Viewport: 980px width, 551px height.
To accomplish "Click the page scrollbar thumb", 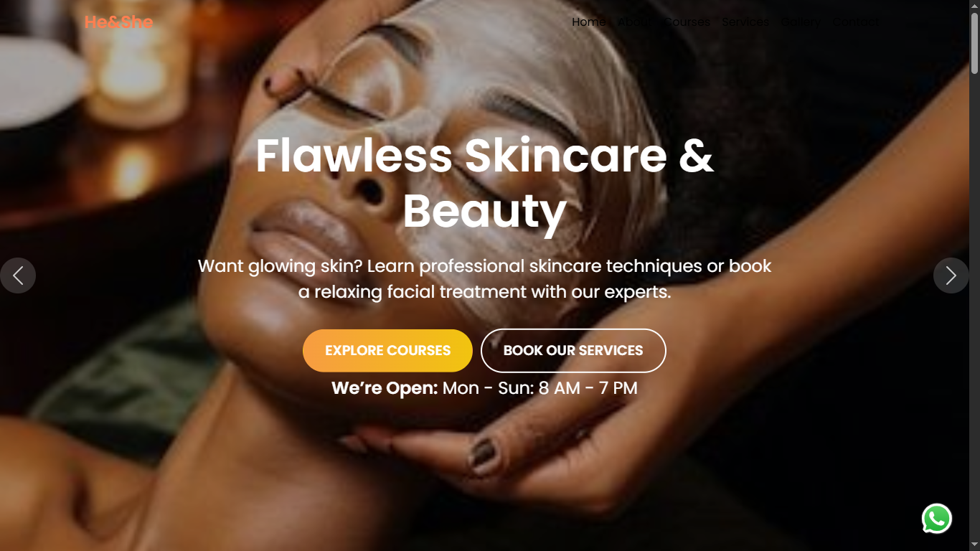I will (x=974, y=43).
